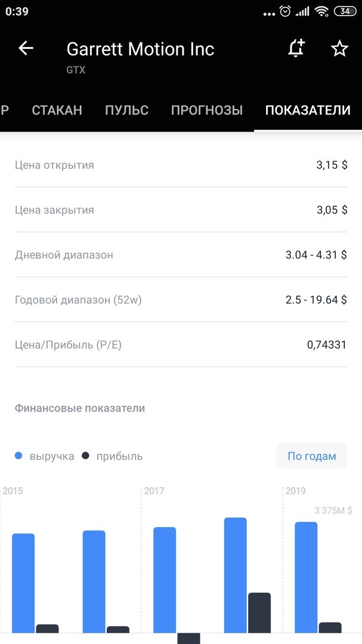Viewport: 362px width, 644px height.
Task: Tap the back arrow icon
Action: pyautogui.click(x=26, y=48)
